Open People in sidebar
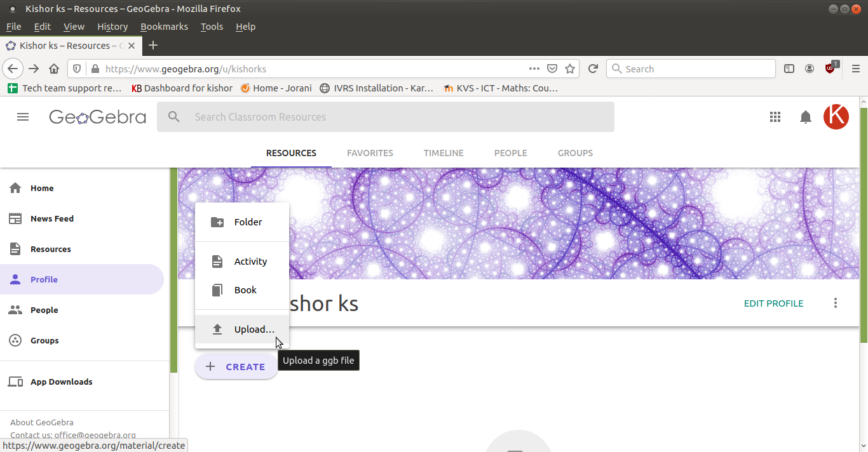The image size is (868, 452). (82, 310)
